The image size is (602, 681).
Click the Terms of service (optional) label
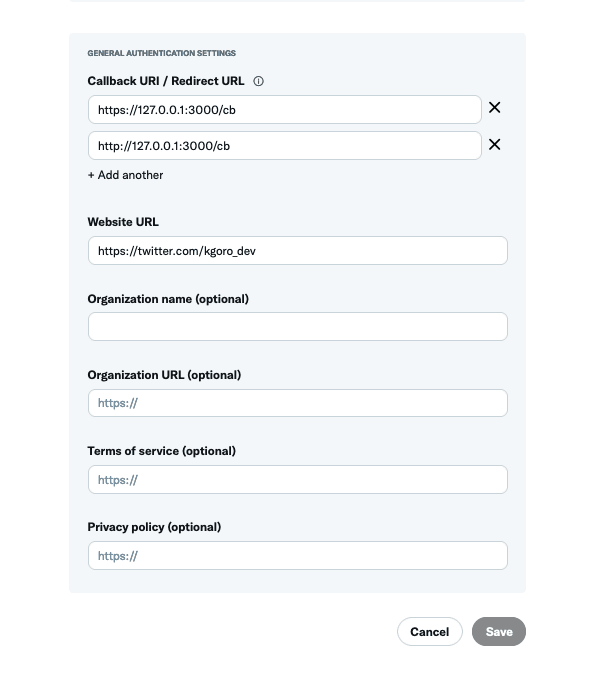point(162,451)
